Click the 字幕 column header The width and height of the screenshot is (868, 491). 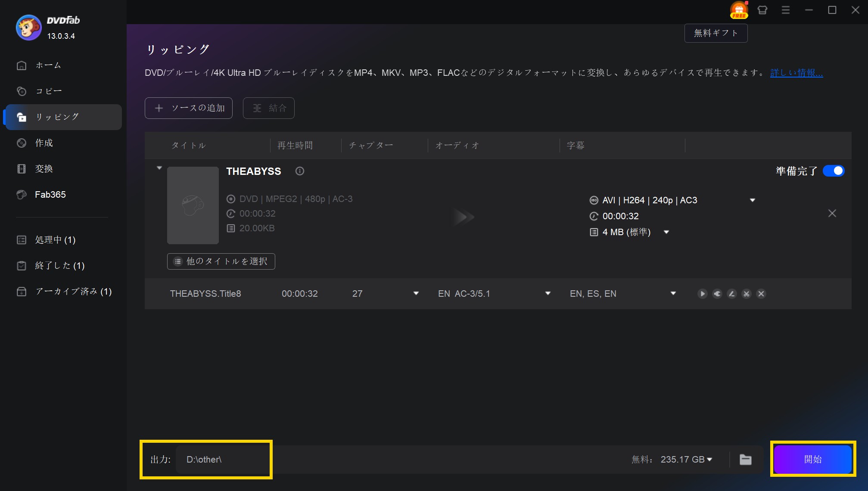coord(576,146)
